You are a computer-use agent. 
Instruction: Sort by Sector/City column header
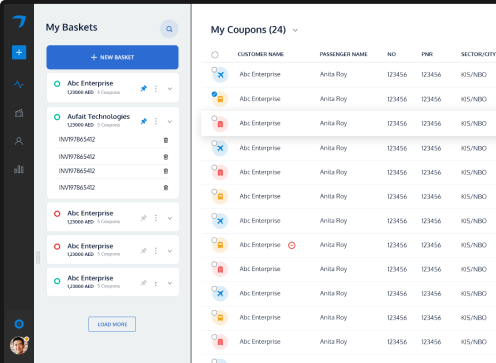[x=478, y=54]
